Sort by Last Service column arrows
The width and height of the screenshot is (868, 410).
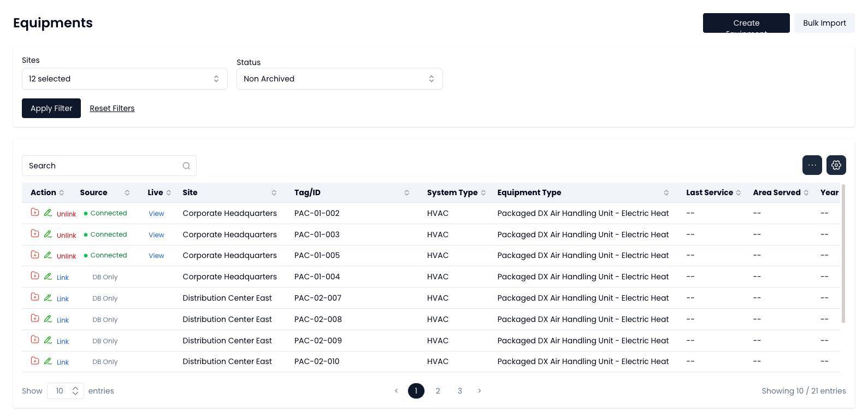click(739, 192)
